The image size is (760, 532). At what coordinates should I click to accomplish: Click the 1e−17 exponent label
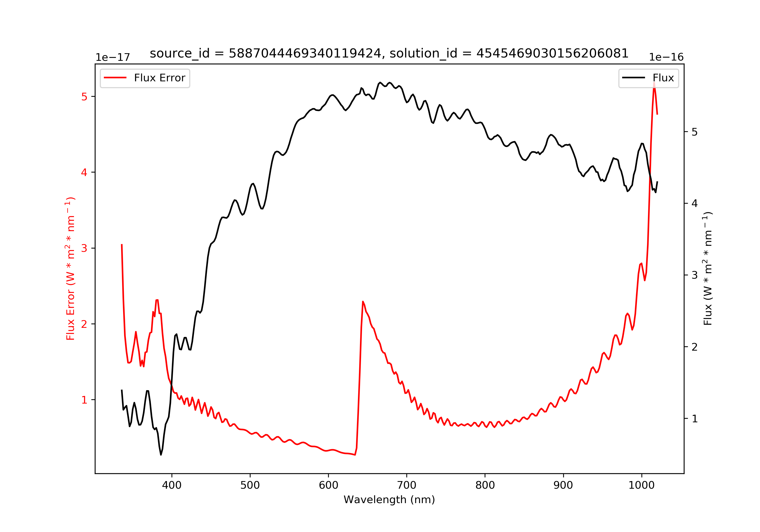113,57
